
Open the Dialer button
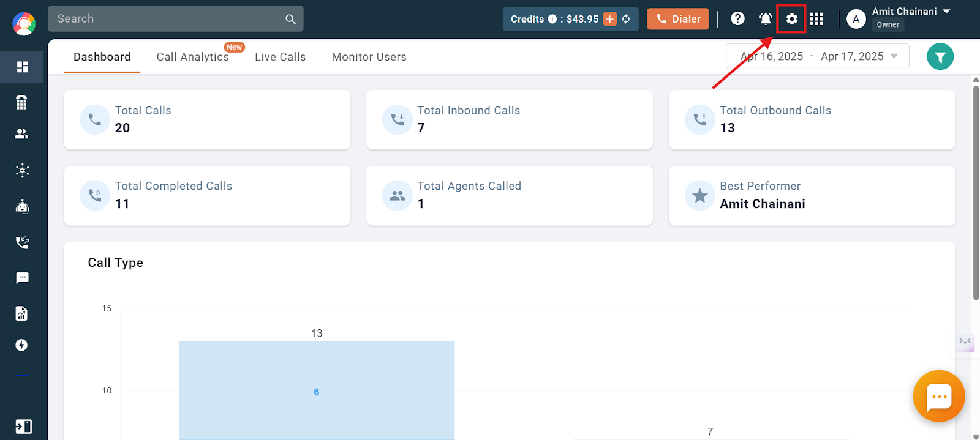coord(678,19)
